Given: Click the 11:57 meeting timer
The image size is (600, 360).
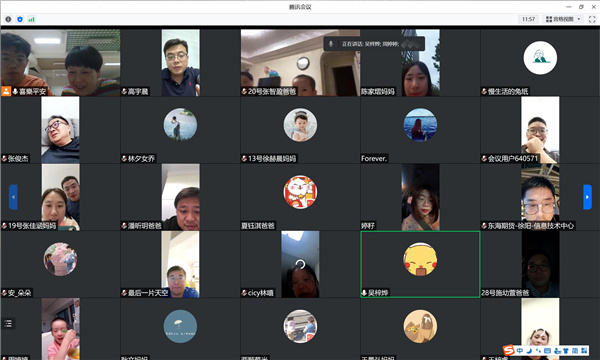Looking at the screenshot, I should tap(528, 19).
